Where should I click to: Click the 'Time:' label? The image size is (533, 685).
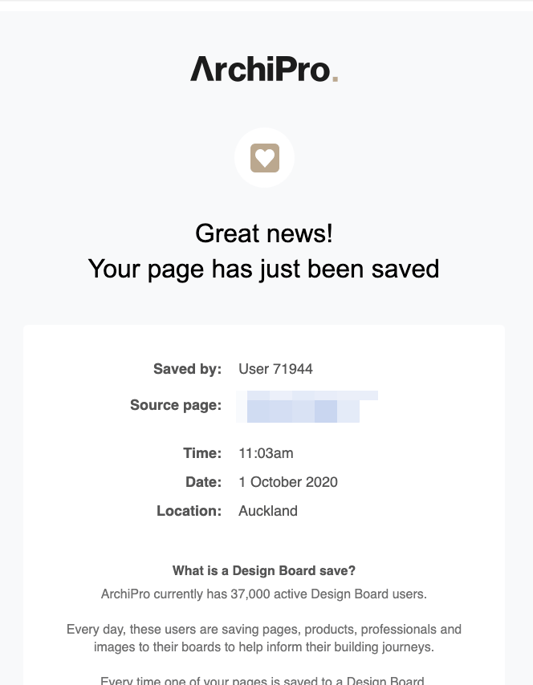[202, 453]
